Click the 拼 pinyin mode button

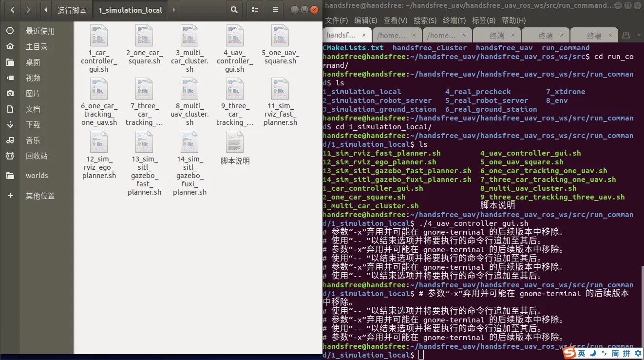point(626,353)
